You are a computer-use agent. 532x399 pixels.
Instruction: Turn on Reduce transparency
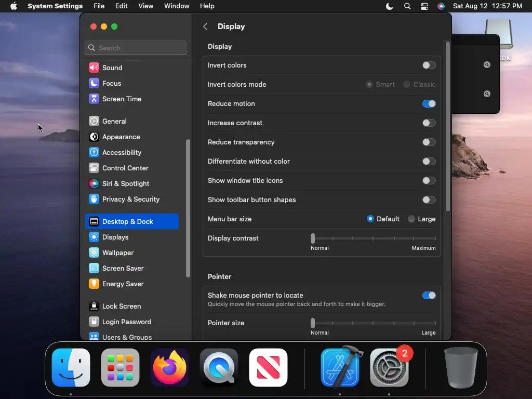[429, 142]
